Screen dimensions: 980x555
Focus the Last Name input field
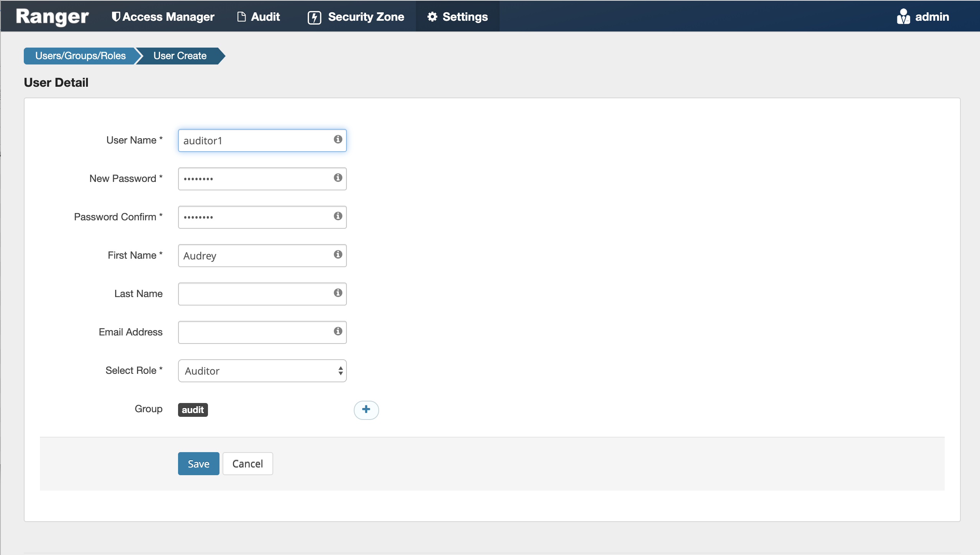[255, 294]
